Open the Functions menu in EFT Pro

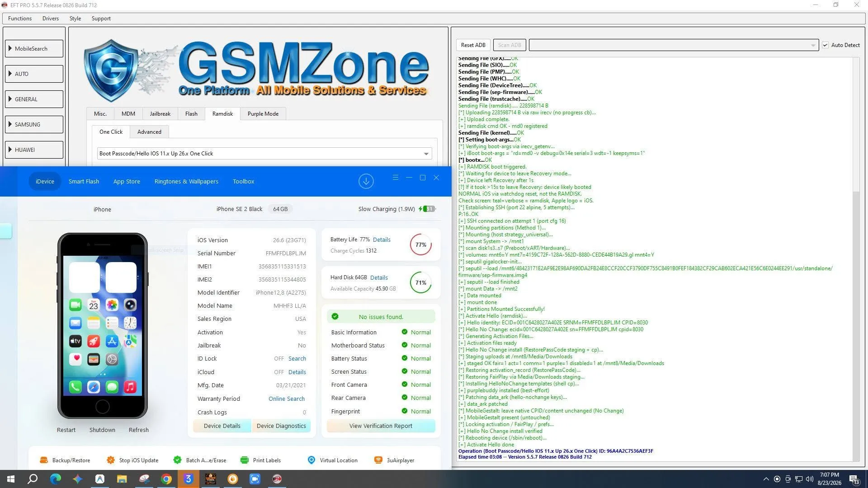click(x=20, y=19)
